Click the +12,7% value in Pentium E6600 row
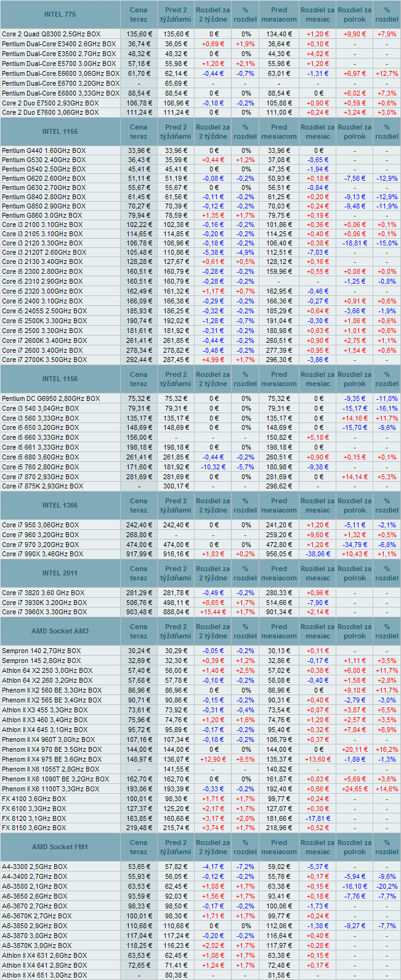 pyautogui.click(x=387, y=73)
